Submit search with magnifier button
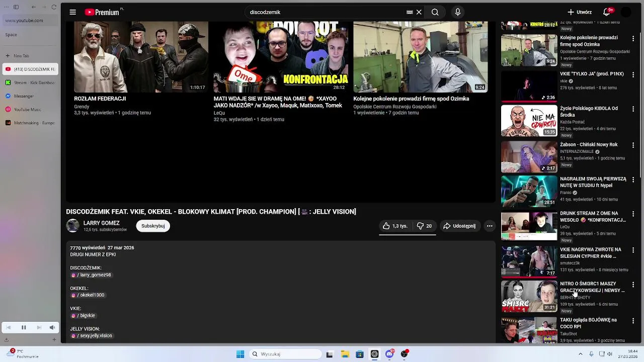The height and width of the screenshot is (362, 644). coord(435,12)
